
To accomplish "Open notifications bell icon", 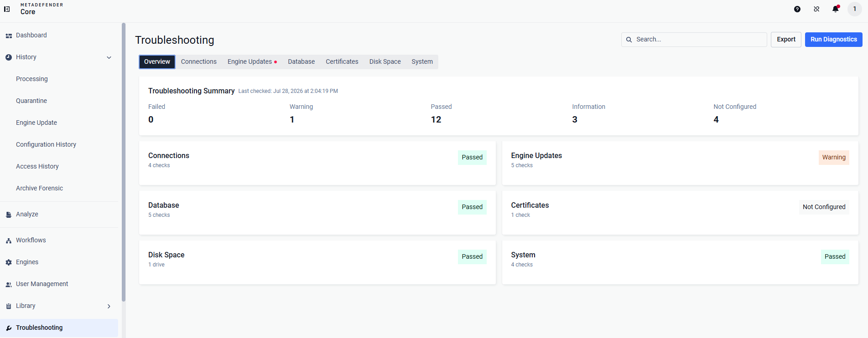I will pos(836,9).
